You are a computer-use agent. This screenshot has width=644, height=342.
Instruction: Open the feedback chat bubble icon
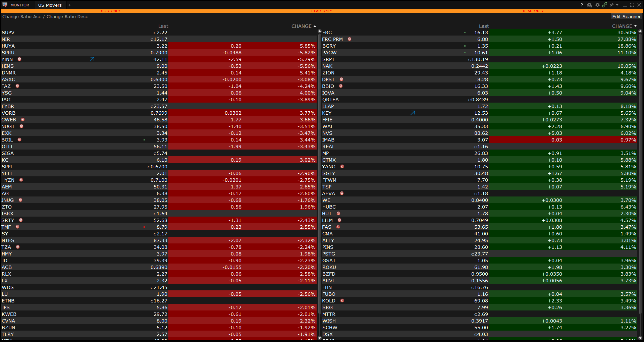[589, 5]
